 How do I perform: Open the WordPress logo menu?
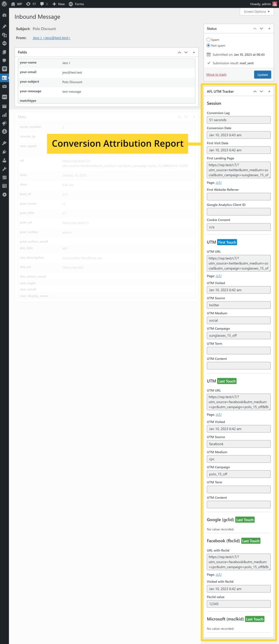[4, 4]
